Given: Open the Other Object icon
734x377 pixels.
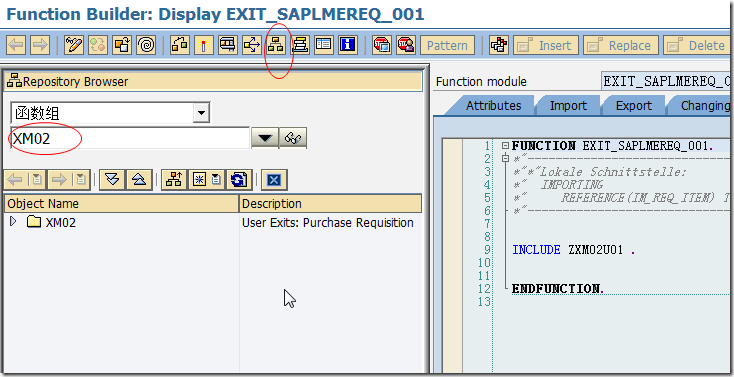Looking at the screenshot, I should (x=122, y=45).
